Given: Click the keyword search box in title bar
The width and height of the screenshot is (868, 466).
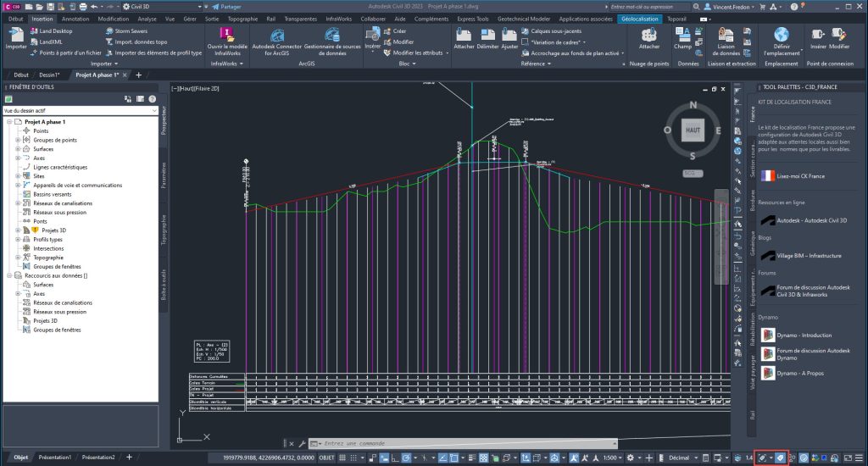Looking at the screenshot, I should click(649, 7).
